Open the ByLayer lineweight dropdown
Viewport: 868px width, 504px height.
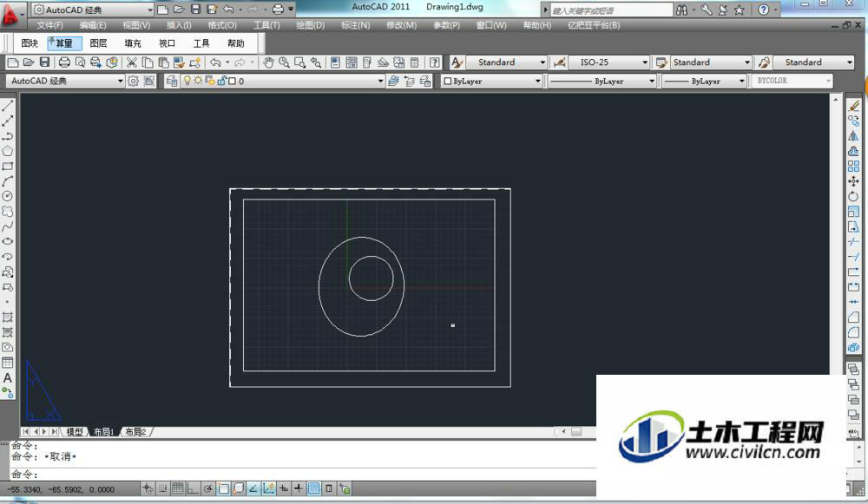[705, 82]
